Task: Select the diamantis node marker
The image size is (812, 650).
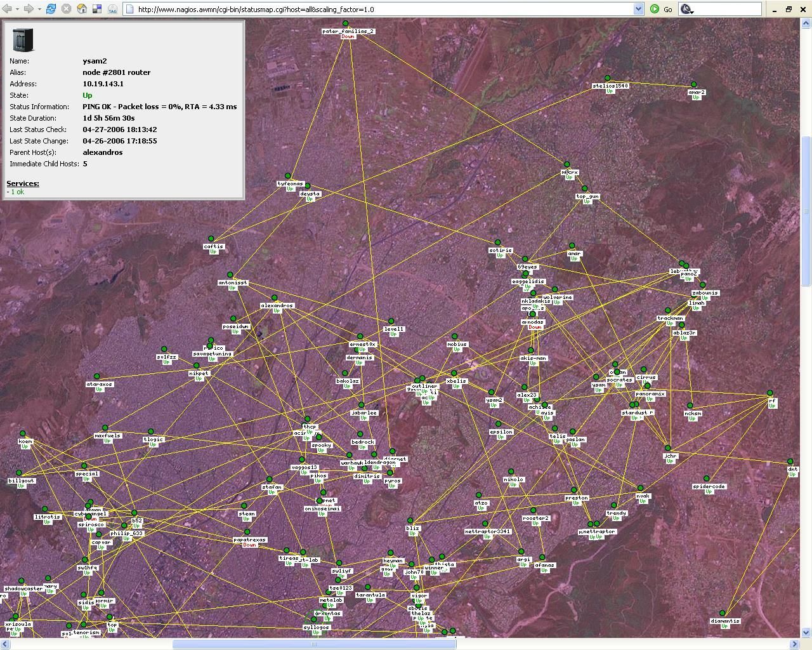Action: 723,613
